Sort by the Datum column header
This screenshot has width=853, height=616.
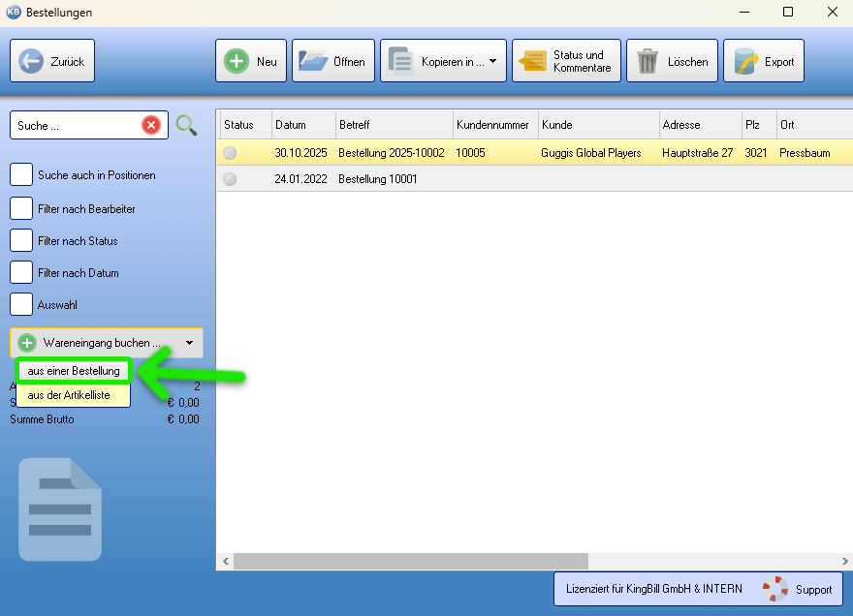[x=303, y=125]
